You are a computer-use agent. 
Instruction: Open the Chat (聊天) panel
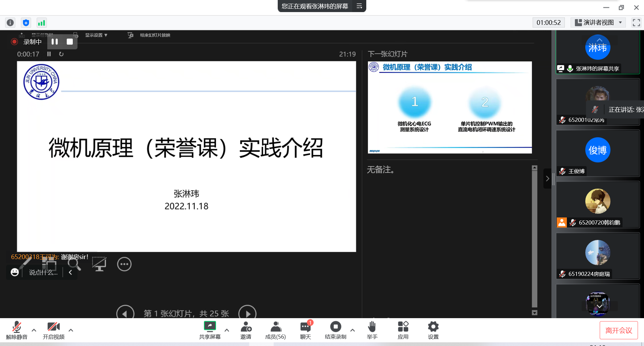tap(305, 330)
